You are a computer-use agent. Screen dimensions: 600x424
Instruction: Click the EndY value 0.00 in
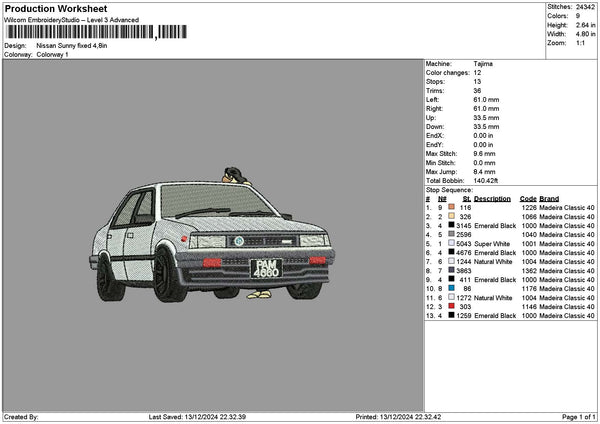(483, 145)
